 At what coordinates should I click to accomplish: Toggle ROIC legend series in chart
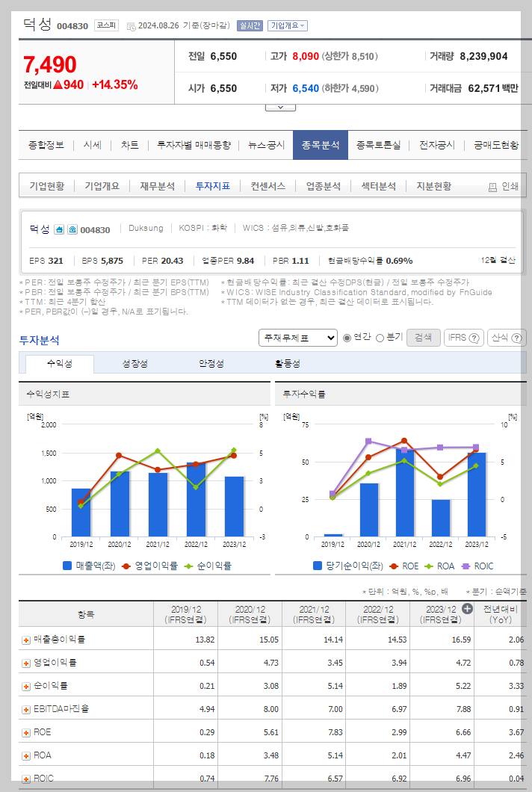(477, 566)
